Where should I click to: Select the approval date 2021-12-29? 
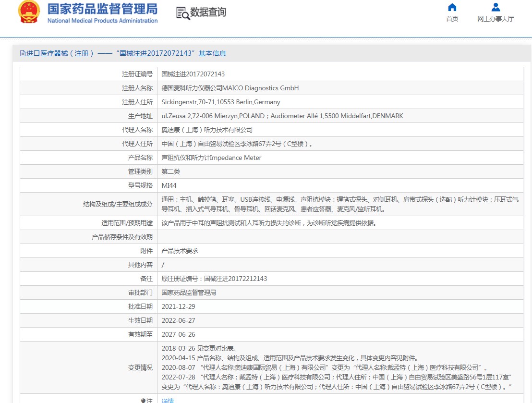(x=179, y=306)
